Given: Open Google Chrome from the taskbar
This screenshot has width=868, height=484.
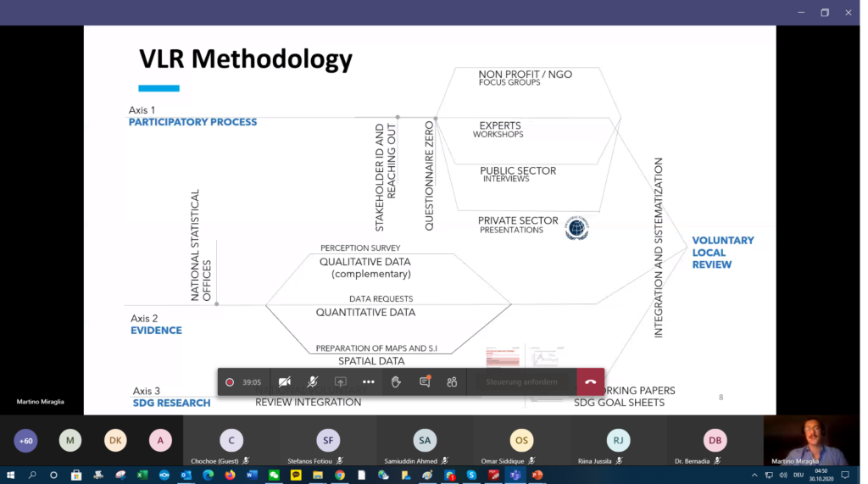Looking at the screenshot, I should tap(339, 476).
